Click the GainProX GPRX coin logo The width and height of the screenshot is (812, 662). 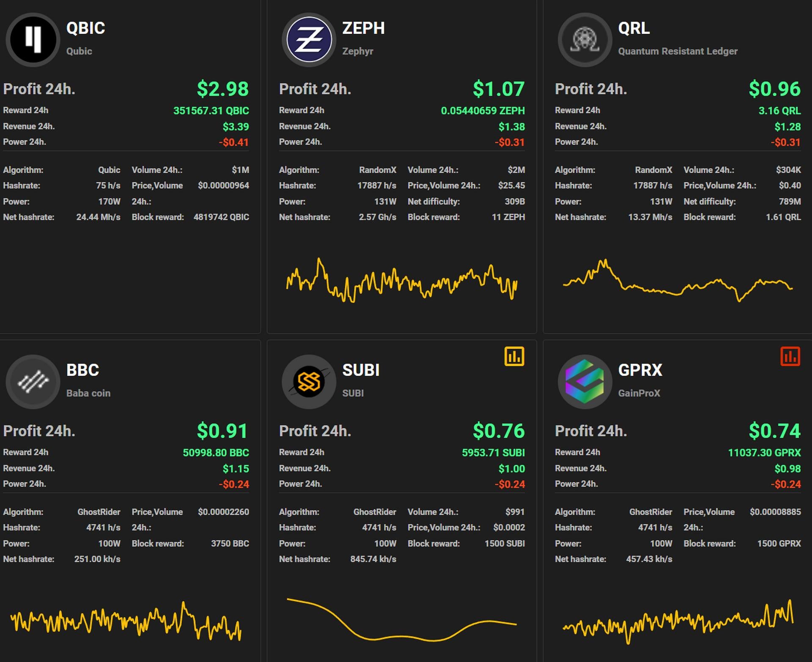[585, 381]
